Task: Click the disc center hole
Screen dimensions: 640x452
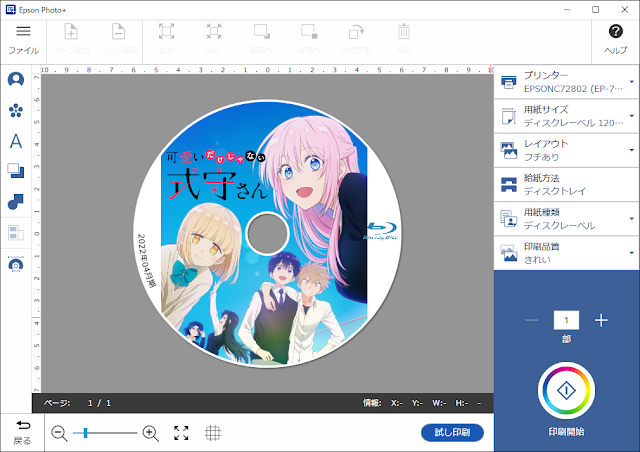Action: [x=268, y=234]
